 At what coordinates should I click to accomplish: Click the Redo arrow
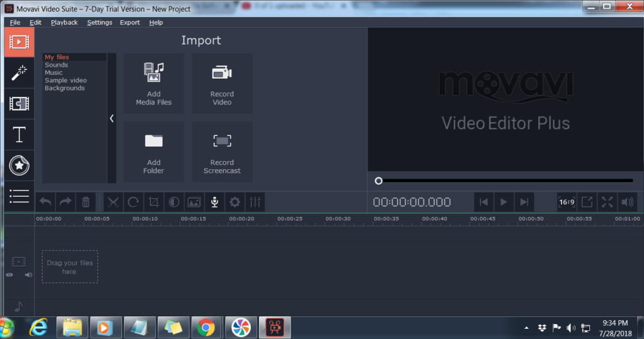coord(65,202)
